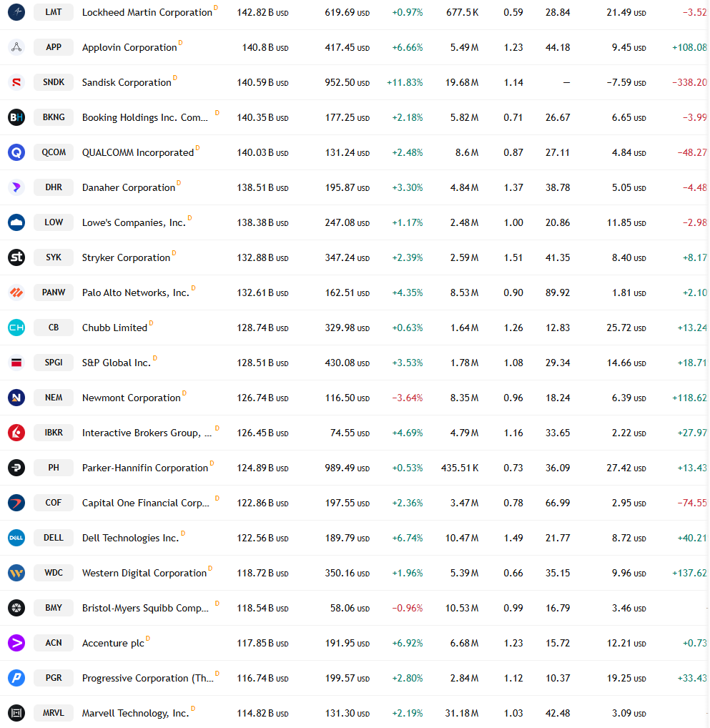Screen dimensions: 710x728
Task: Click the Lockheed Martin company logo icon
Action: [x=16, y=11]
